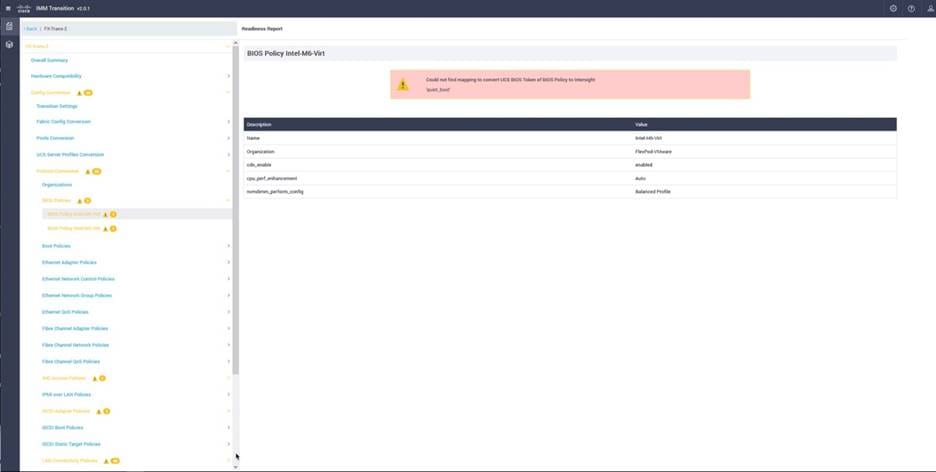Expand Fabric Config Conversion chevron

coord(229,122)
